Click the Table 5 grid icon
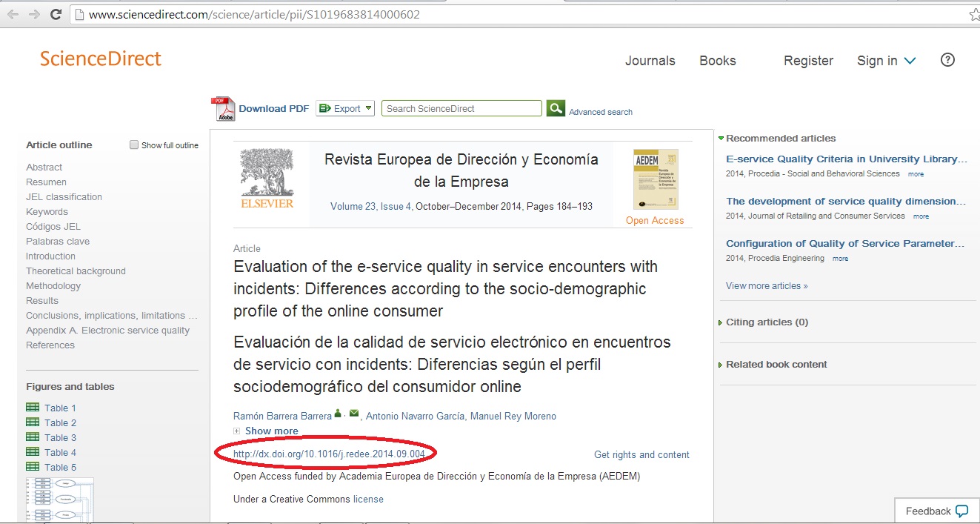This screenshot has width=980, height=524. pos(33,467)
